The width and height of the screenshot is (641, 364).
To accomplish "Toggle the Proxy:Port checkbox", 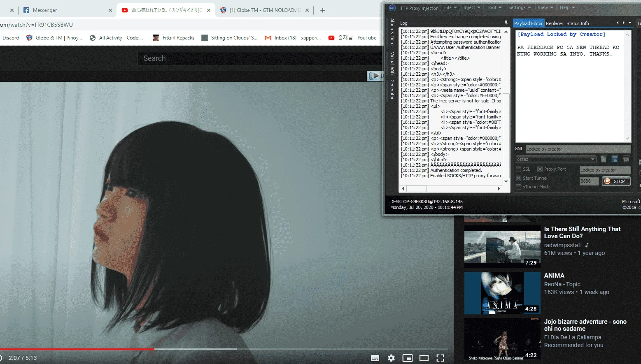I will coord(540,169).
